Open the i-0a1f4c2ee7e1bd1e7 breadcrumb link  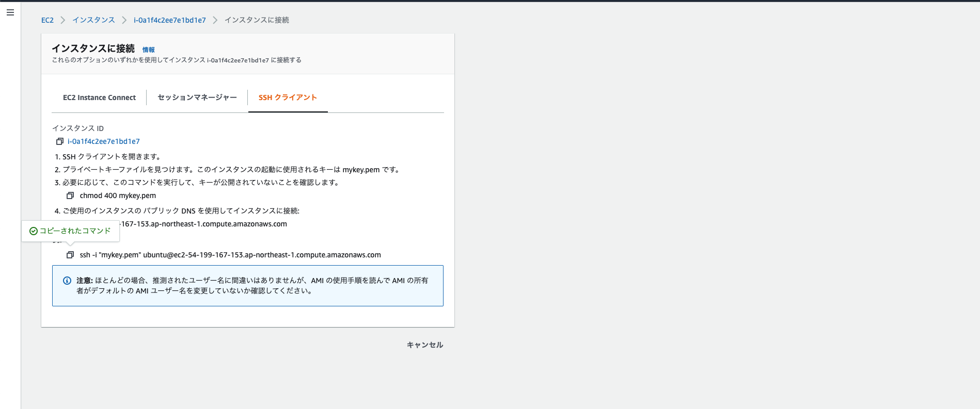coord(170,20)
